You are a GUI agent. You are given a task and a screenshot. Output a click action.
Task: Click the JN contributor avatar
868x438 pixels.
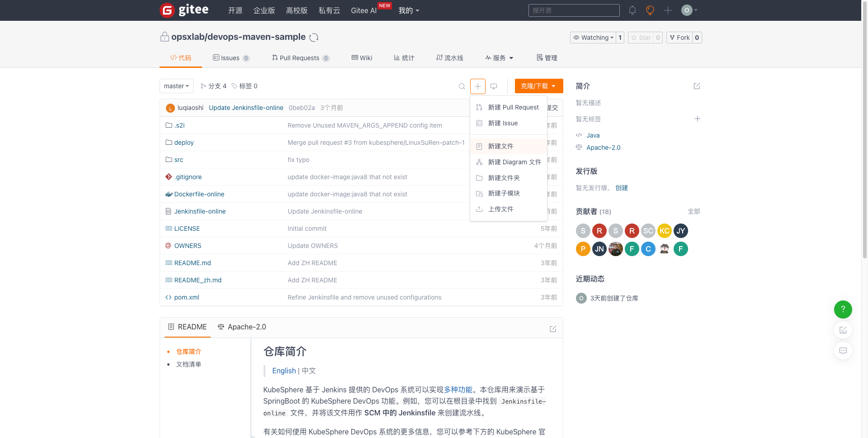(x=599, y=249)
